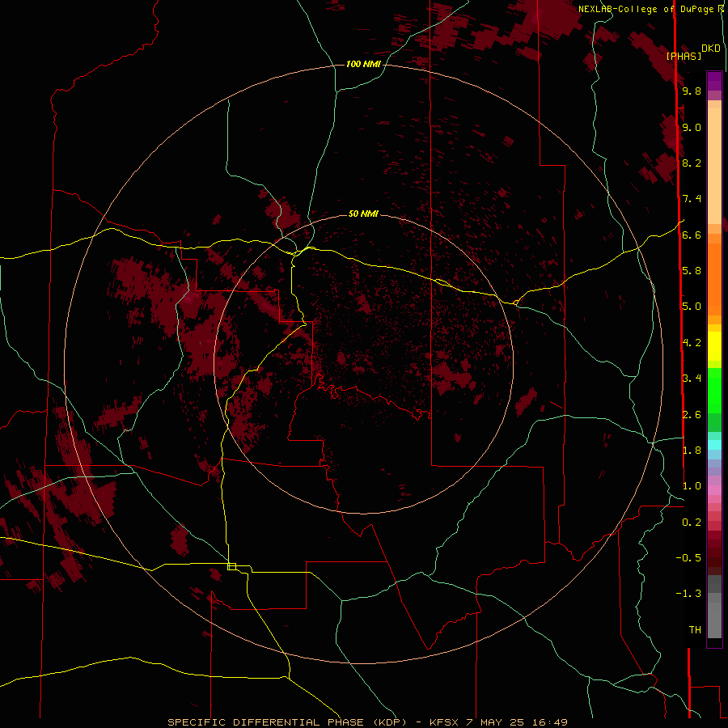Click the pink segment of the color bar

[714, 490]
